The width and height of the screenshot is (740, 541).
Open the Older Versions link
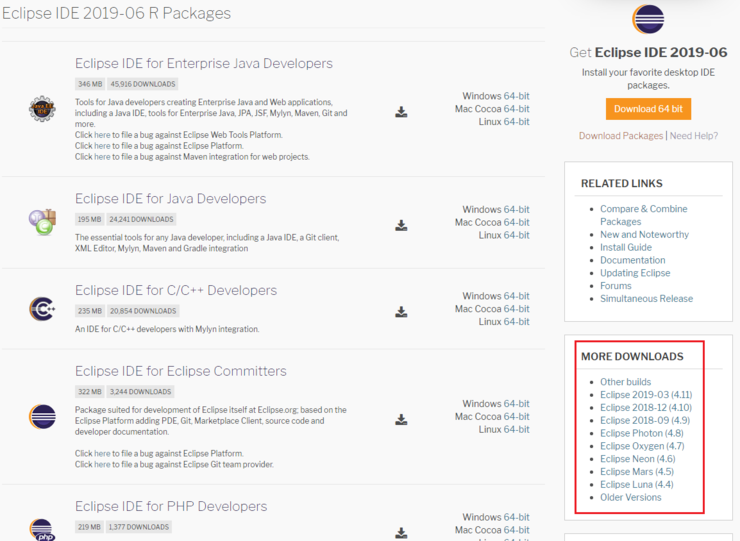(631, 497)
